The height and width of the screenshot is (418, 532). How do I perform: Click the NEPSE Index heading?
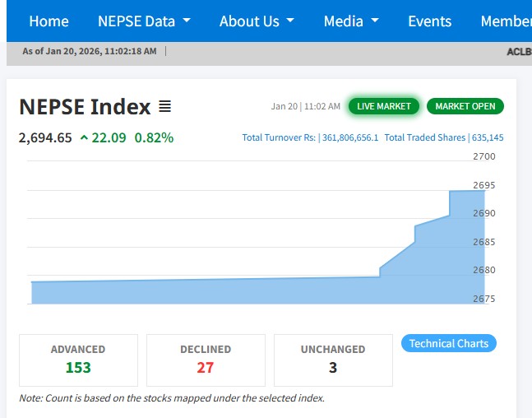85,107
